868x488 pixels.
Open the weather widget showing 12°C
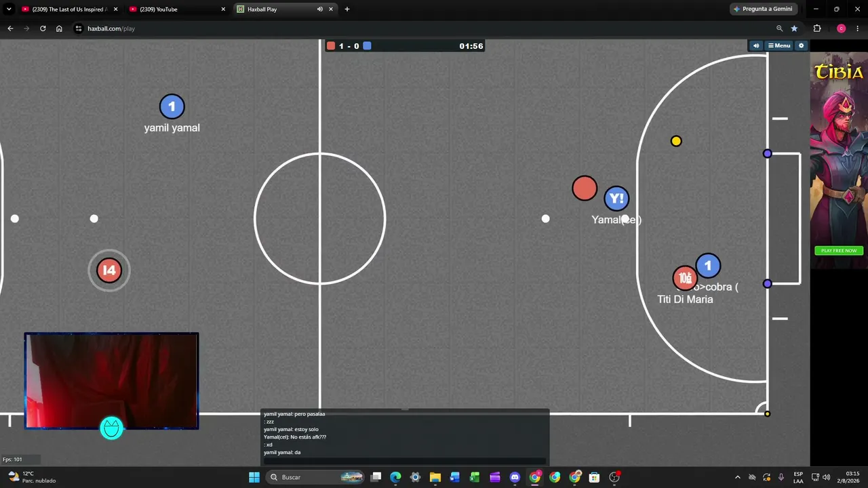[x=31, y=477]
